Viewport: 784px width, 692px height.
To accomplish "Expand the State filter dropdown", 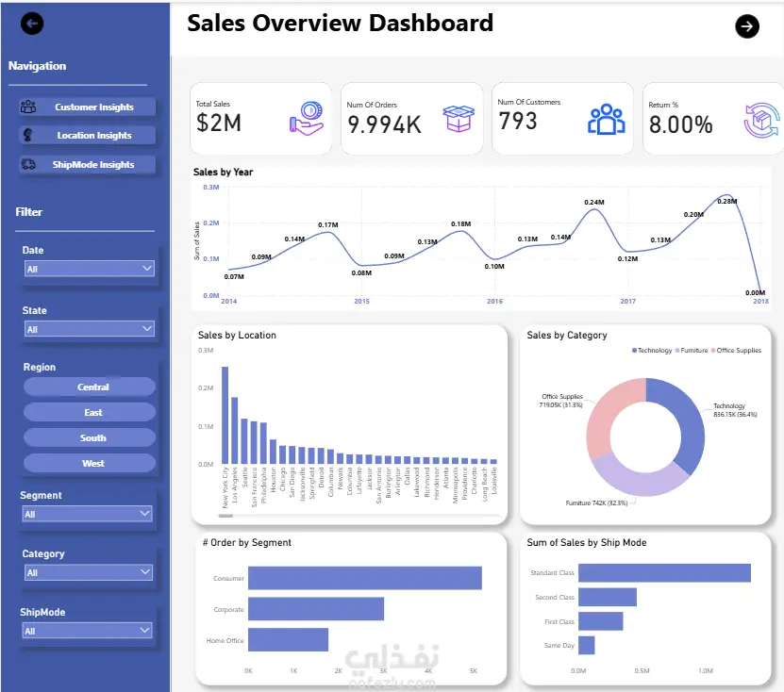I will click(90, 329).
